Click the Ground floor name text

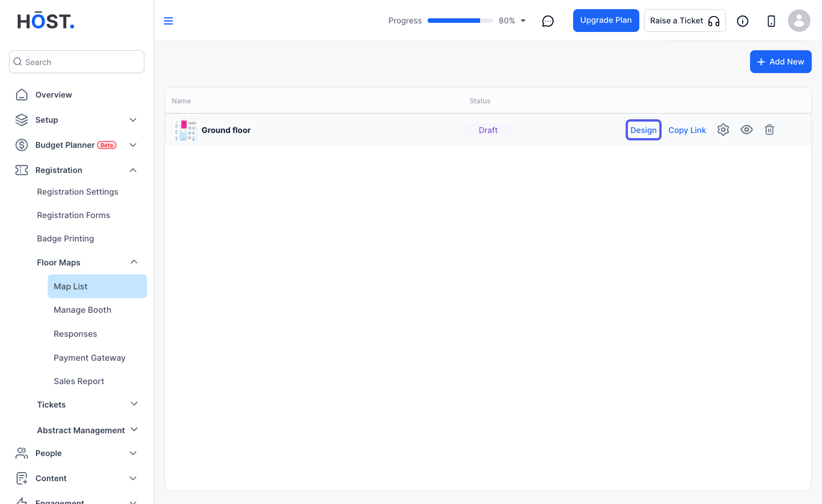point(226,130)
